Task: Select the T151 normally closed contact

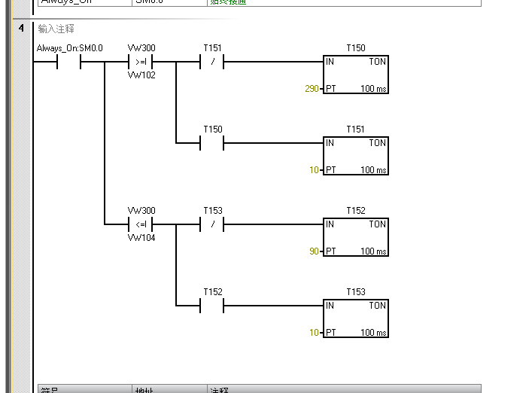Action: point(212,62)
